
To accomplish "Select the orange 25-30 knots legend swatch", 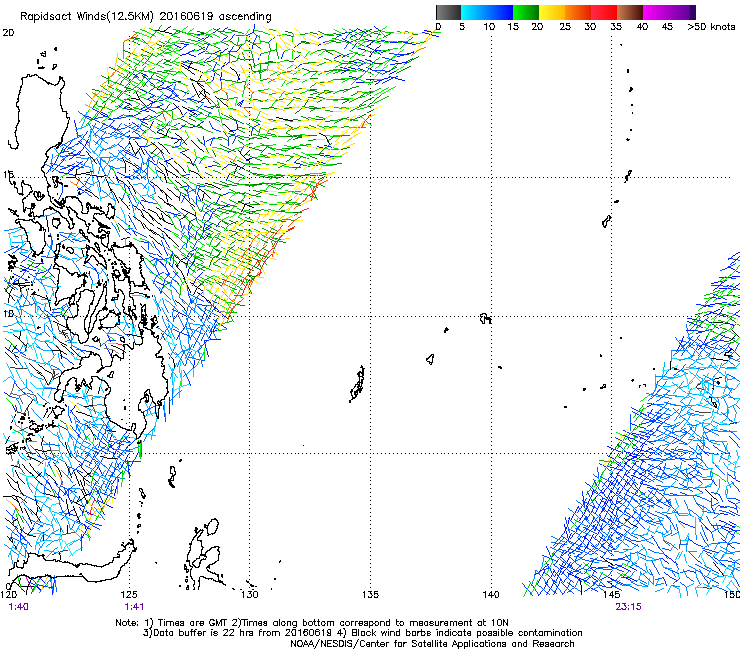I will point(578,12).
